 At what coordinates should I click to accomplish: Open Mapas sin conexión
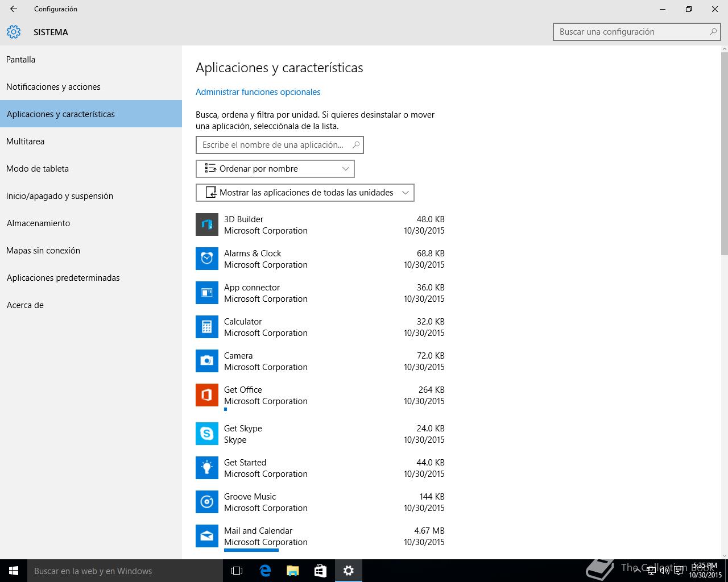[91, 251]
